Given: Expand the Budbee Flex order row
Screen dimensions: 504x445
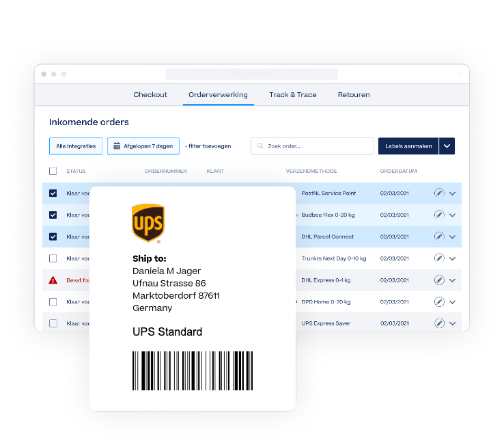Looking at the screenshot, I should [x=452, y=215].
